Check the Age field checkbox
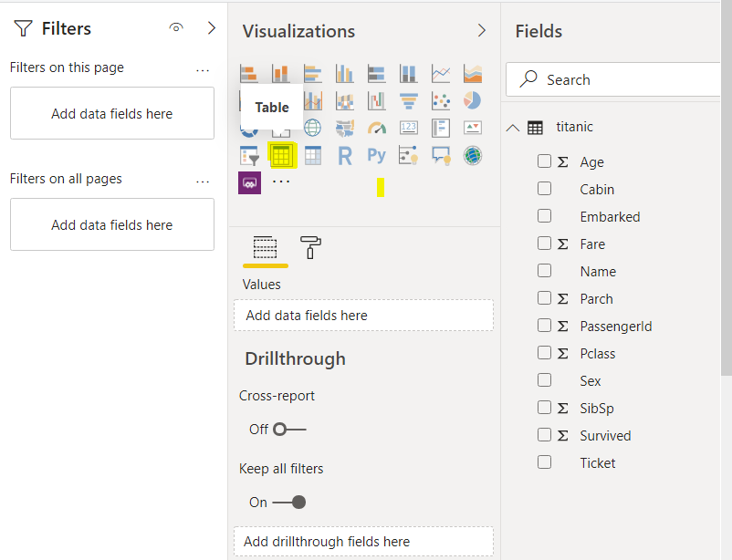732x560 pixels. pos(544,161)
